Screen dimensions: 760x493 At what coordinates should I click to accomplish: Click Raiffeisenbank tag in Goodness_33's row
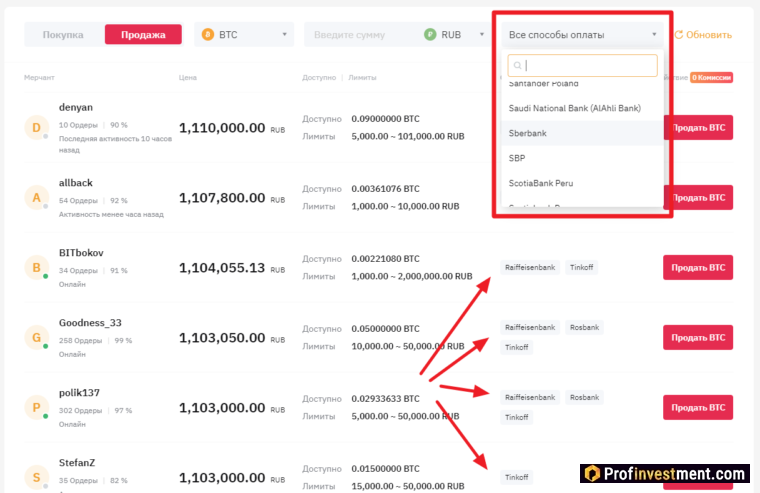click(530, 328)
